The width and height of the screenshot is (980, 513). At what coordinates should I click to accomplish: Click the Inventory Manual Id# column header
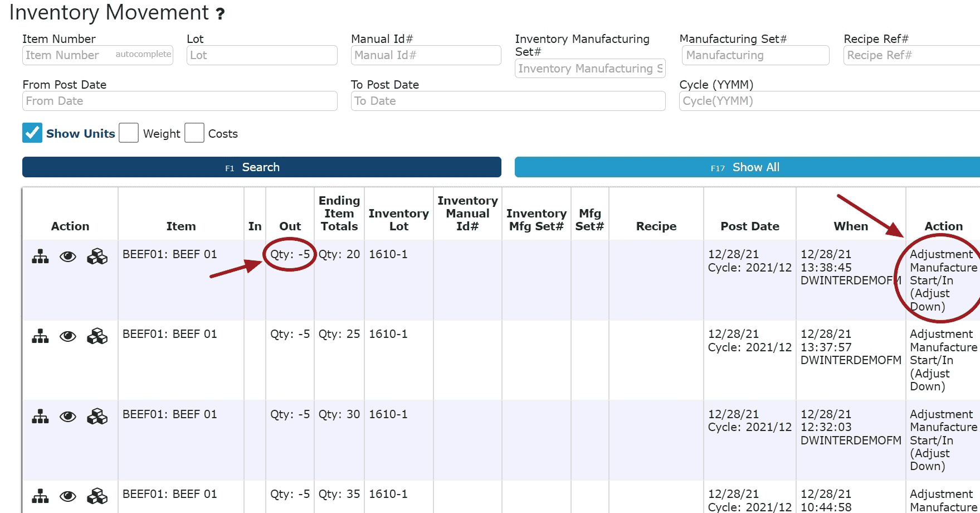pyautogui.click(x=467, y=213)
